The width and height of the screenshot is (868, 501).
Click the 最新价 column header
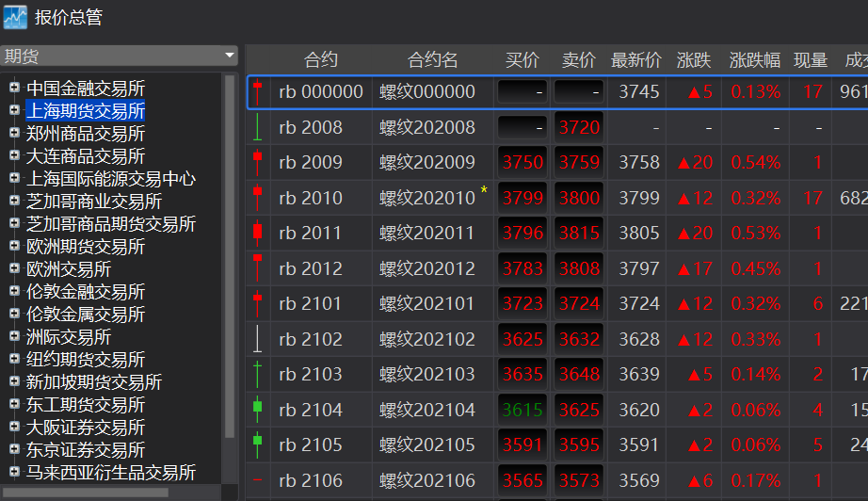[x=636, y=59]
